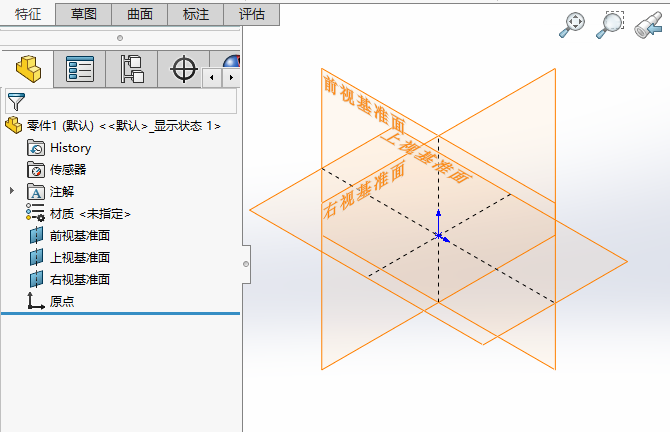Click 前视基准面 label in the viewport

364,105
